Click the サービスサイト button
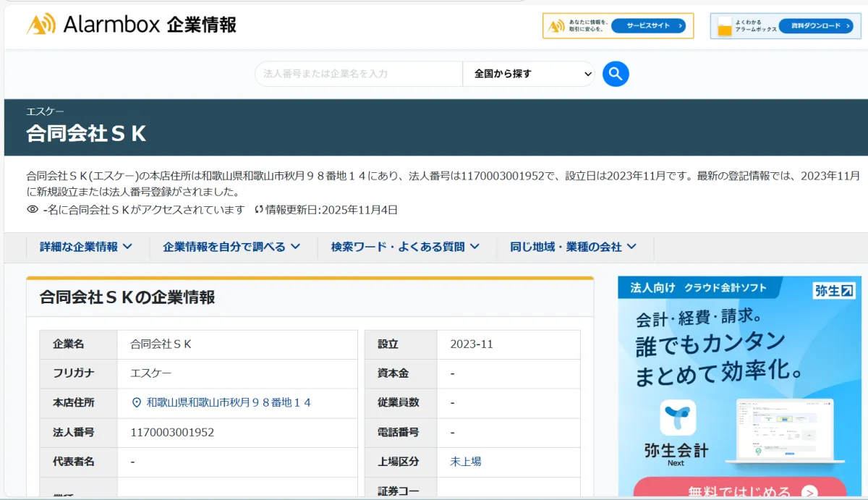This screenshot has width=868, height=500. click(x=648, y=26)
